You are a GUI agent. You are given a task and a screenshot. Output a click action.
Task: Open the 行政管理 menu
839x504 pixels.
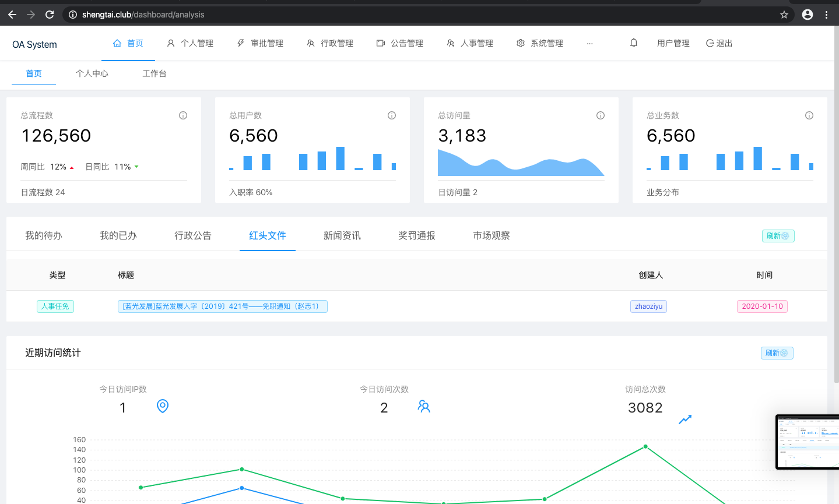tap(330, 43)
